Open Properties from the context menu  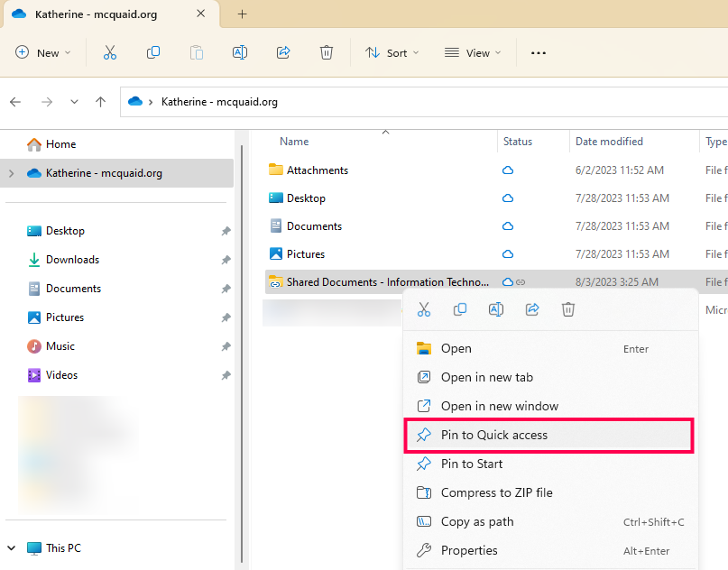tap(550, 550)
